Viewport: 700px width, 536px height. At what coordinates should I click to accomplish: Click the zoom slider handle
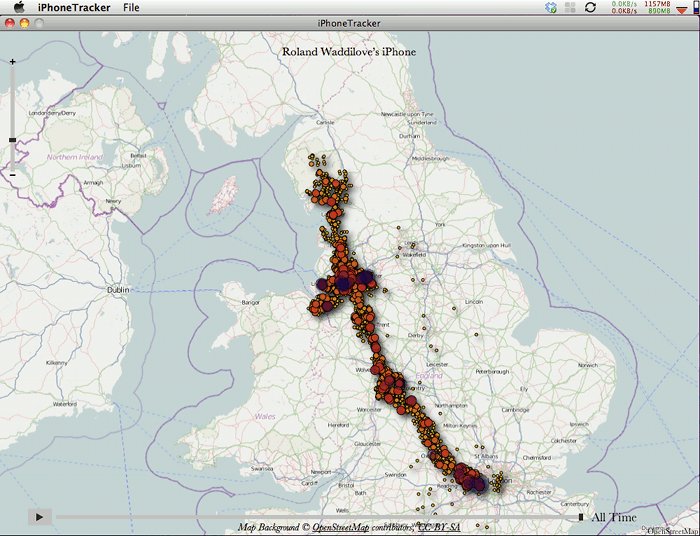tap(12, 140)
